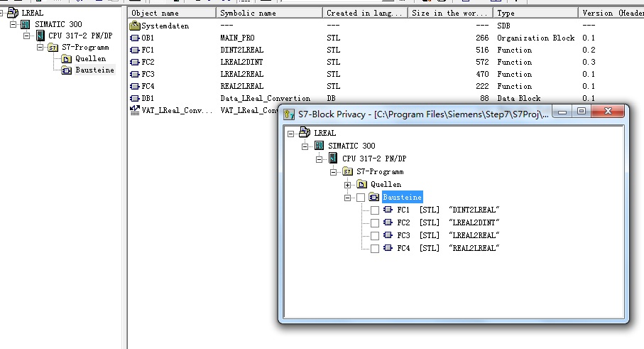The image size is (644, 349).
Task: Select Bausteine label in Block Privacy tree
Action: point(402,198)
